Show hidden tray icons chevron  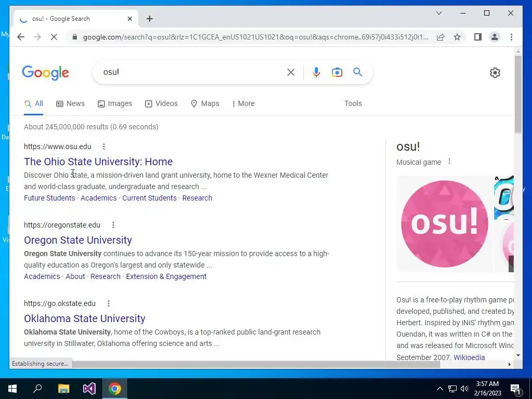pos(440,389)
